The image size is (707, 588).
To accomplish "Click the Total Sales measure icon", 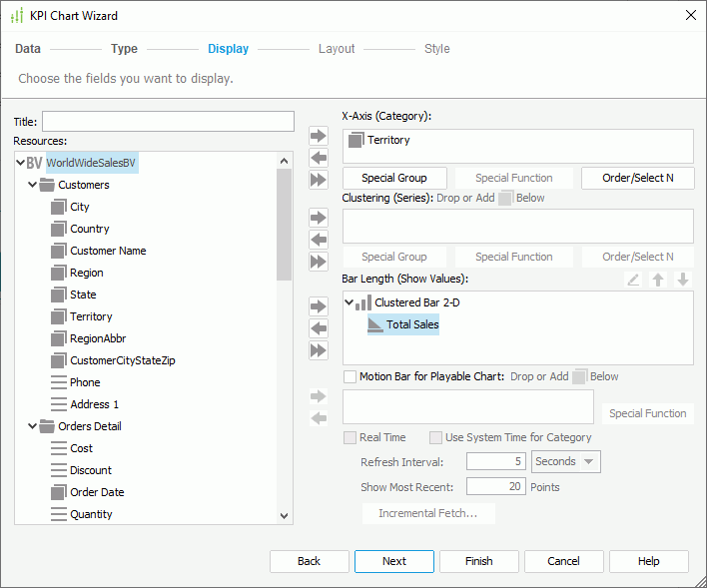I will [x=375, y=324].
